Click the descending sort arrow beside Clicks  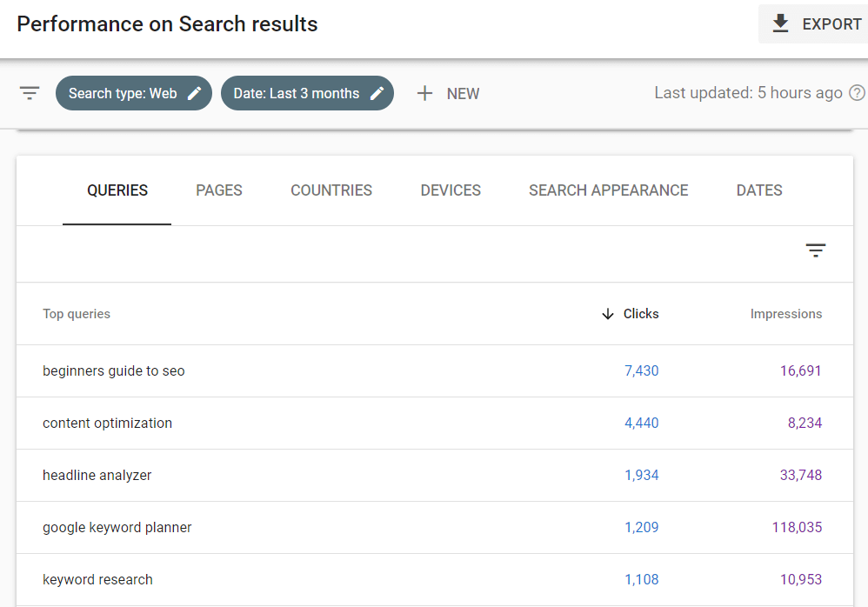(607, 314)
